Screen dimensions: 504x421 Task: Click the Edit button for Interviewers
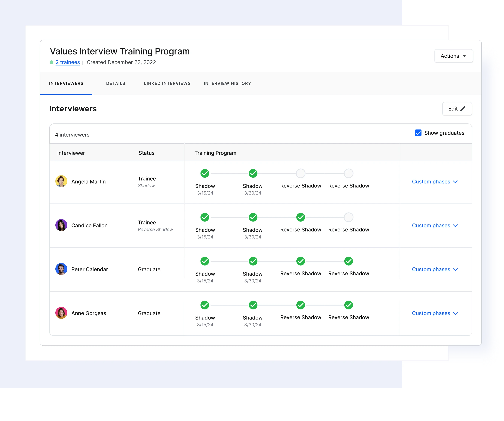tap(457, 109)
